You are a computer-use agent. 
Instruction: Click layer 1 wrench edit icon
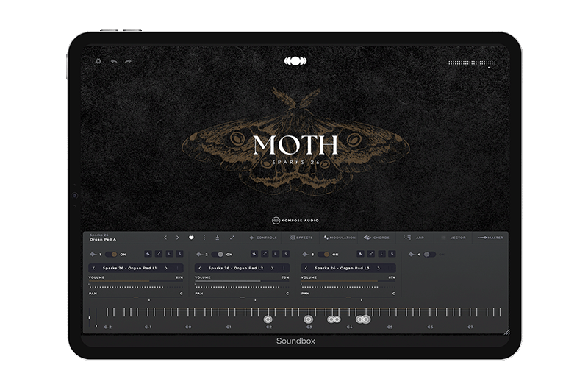point(148,254)
